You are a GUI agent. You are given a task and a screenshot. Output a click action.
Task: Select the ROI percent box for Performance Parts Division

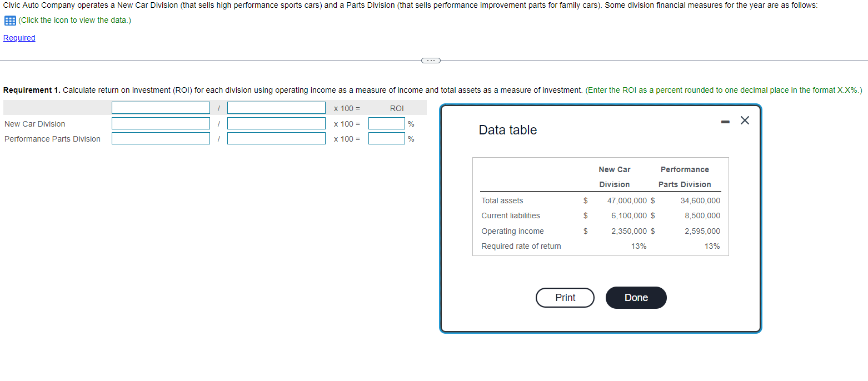click(x=387, y=138)
